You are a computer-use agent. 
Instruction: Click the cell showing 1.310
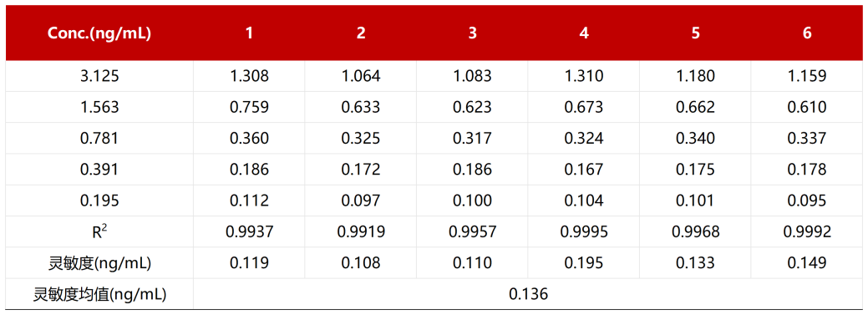pyautogui.click(x=584, y=76)
